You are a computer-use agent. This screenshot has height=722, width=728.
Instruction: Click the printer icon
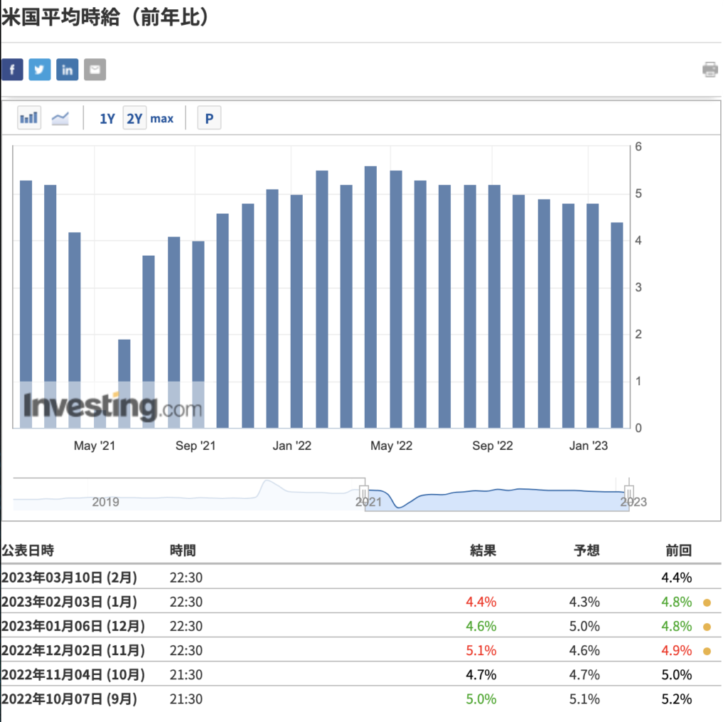pyautogui.click(x=710, y=70)
